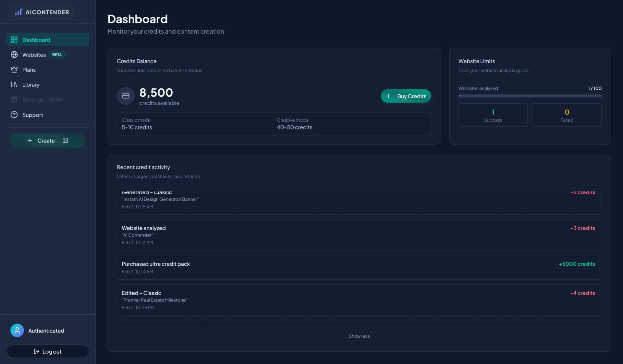Click the credit card icon beside 8,500
Screen dimensions: 623x364
pos(126,96)
